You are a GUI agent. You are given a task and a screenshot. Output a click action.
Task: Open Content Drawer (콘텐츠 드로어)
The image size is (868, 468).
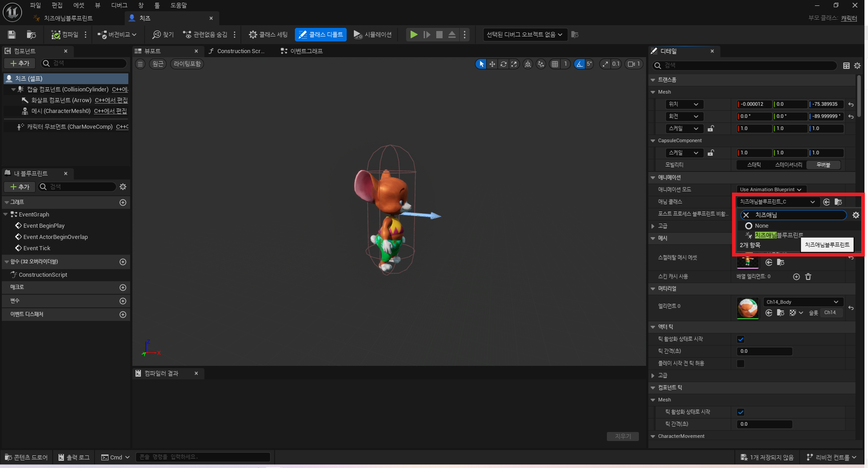pyautogui.click(x=26, y=458)
